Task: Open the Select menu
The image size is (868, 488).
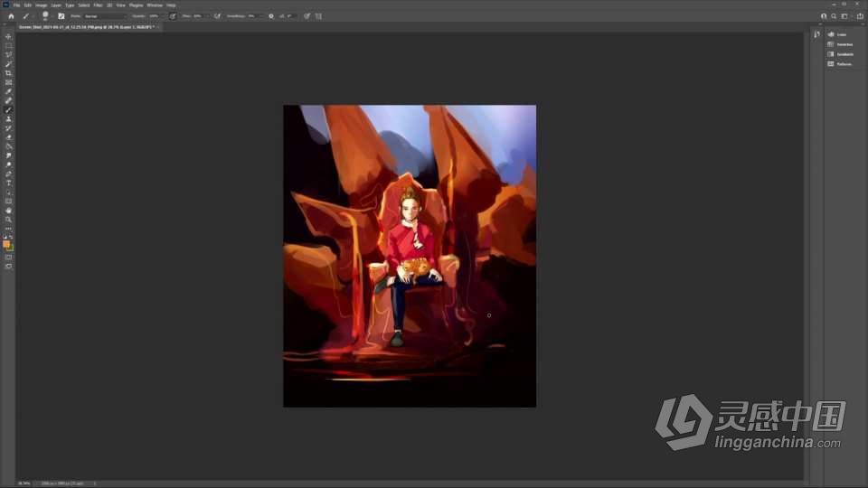Action: 84,5
